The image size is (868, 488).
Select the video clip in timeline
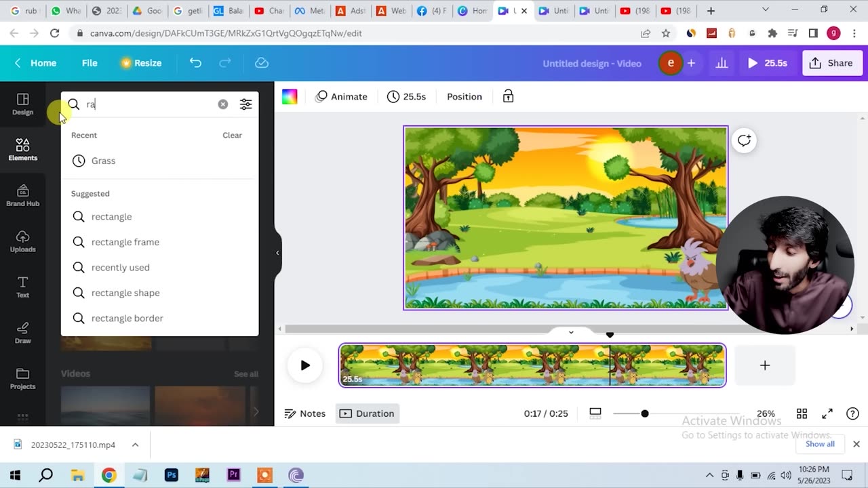click(x=532, y=365)
